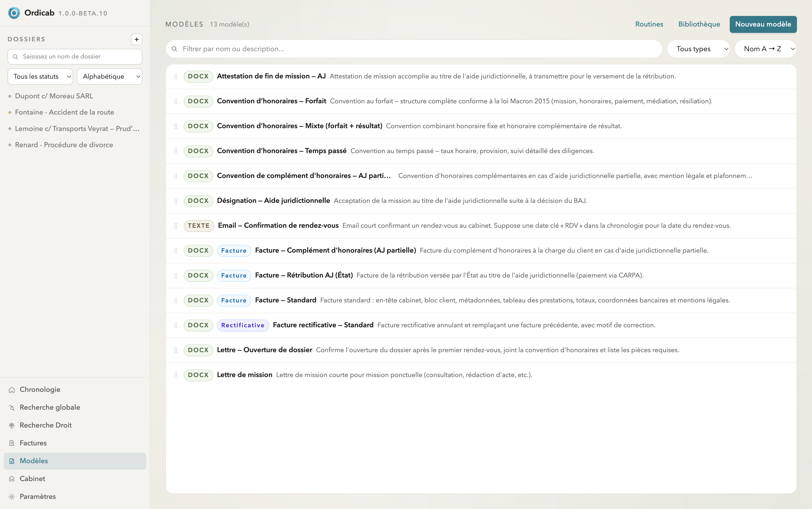Viewport: 812px width, 509px height.
Task: Open the Tous types filter dropdown
Action: [698, 49]
